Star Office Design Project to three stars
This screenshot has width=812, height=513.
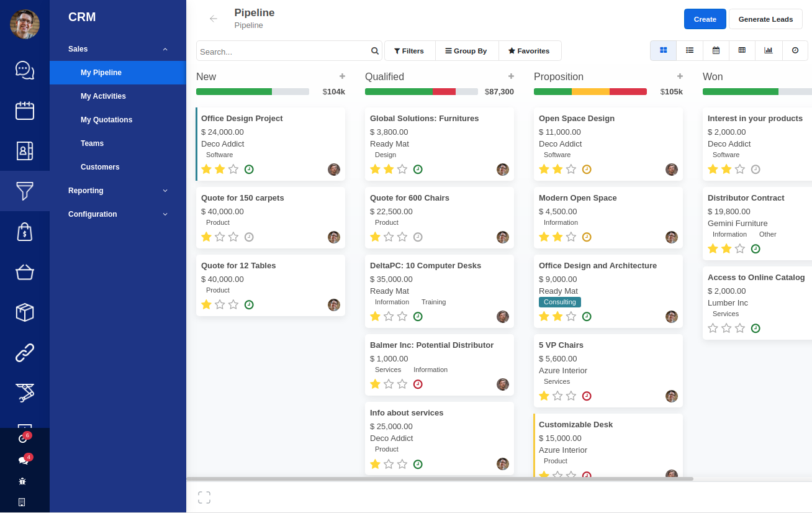(233, 169)
